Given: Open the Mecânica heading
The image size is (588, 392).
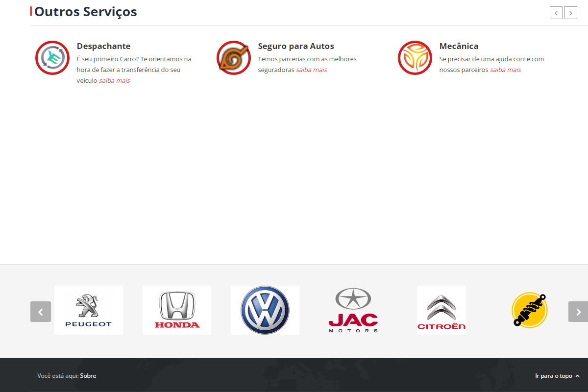Looking at the screenshot, I should point(459,46).
